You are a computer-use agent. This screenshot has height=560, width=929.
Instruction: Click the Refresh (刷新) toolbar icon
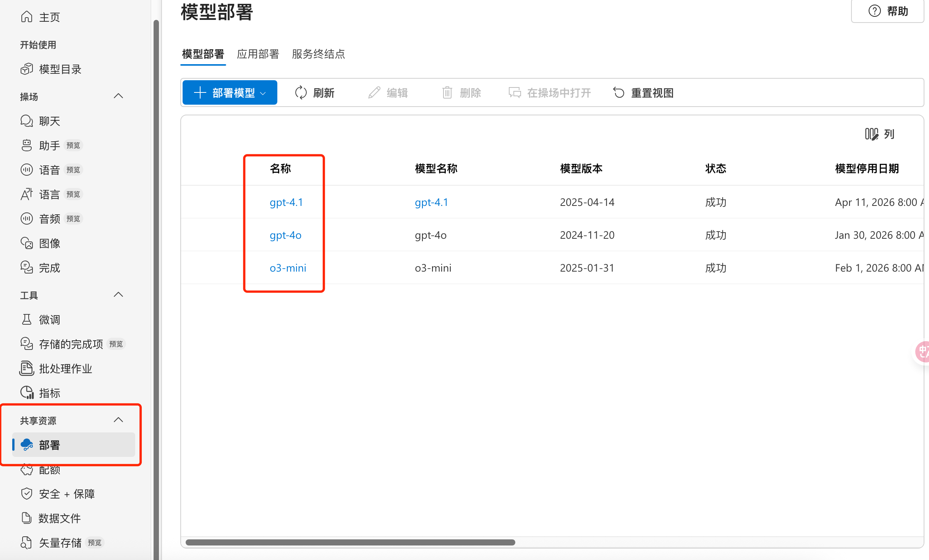click(x=301, y=92)
